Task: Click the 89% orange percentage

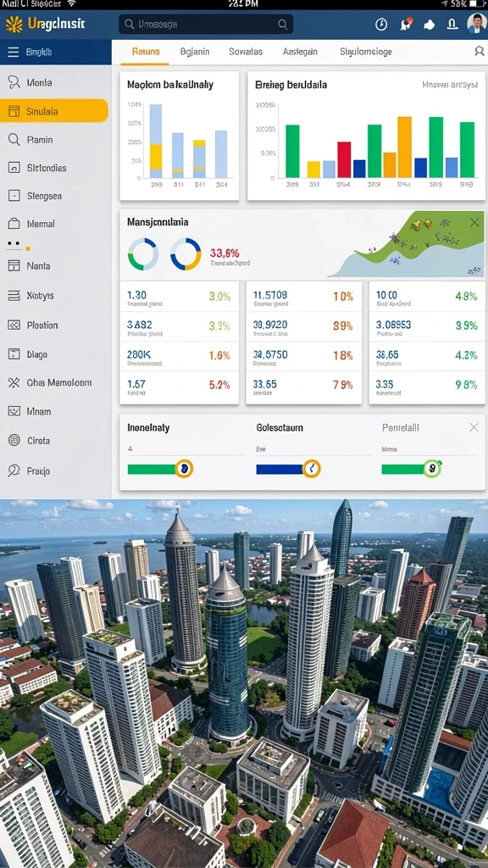Action: click(343, 325)
